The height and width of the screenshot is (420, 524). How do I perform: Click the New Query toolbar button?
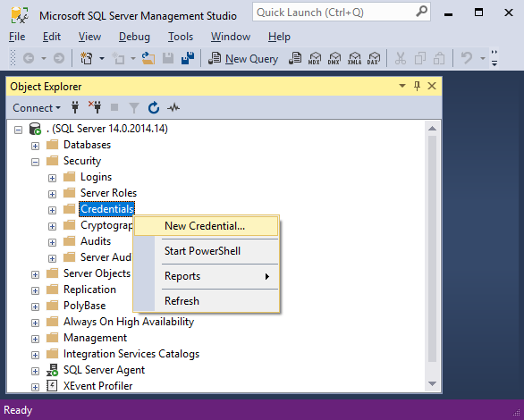point(243,58)
